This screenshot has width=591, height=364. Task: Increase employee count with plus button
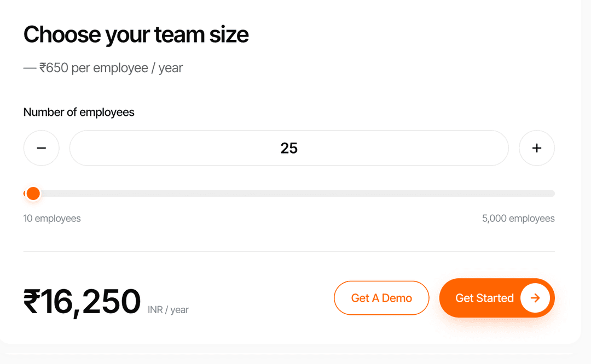(537, 148)
